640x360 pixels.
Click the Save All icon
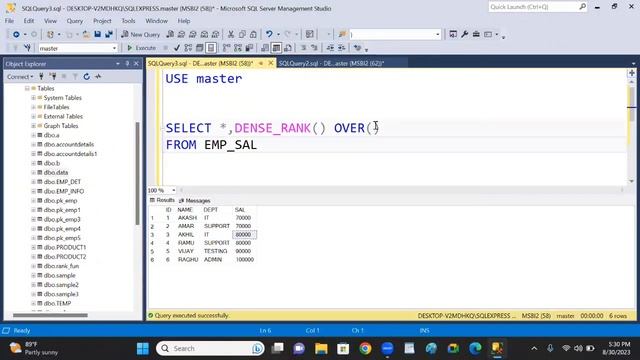pyautogui.click(x=109, y=35)
